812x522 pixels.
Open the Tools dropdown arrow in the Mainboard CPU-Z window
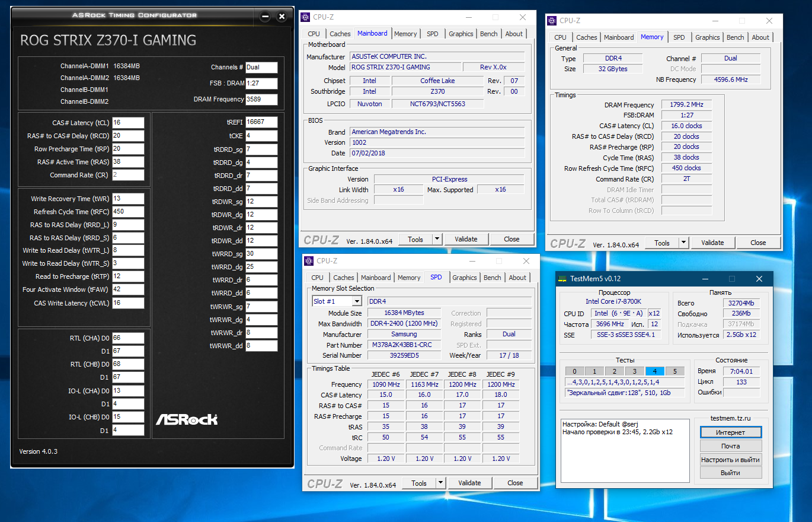pos(437,239)
